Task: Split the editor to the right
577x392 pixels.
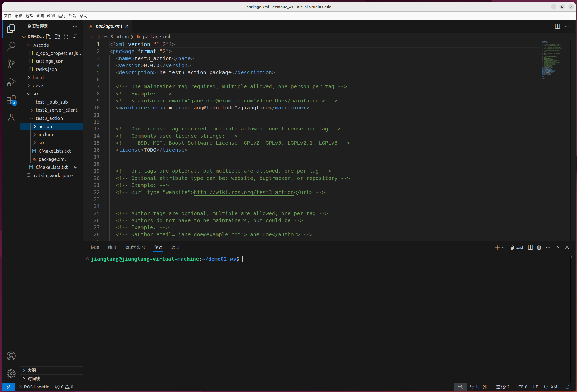Action: pos(557,26)
